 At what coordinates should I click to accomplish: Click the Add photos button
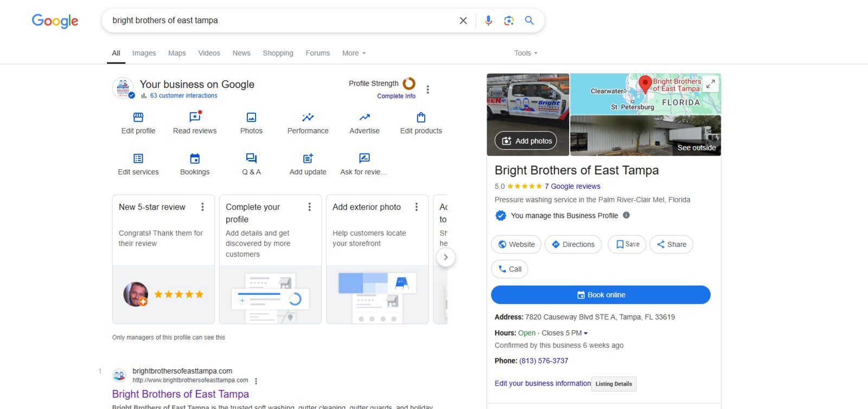pyautogui.click(x=526, y=141)
